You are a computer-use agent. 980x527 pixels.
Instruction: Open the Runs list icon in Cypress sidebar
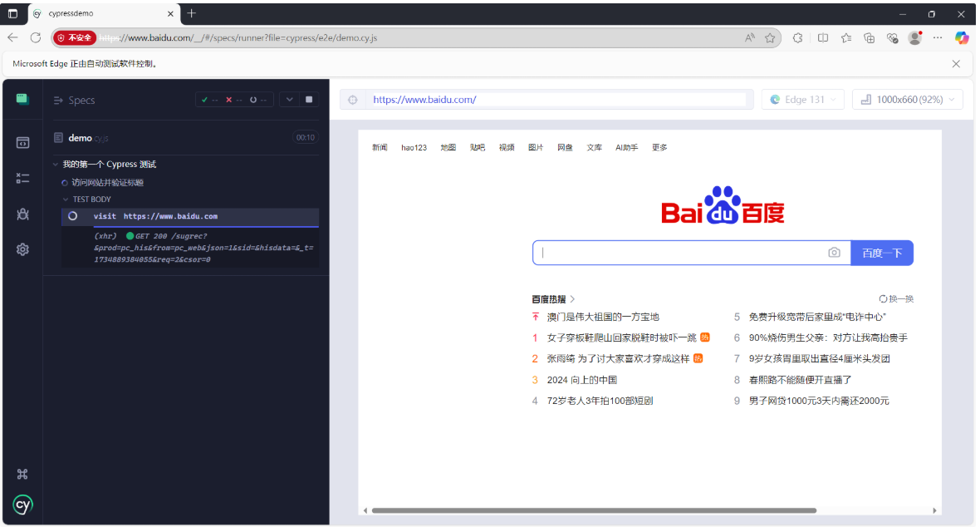tap(22, 179)
